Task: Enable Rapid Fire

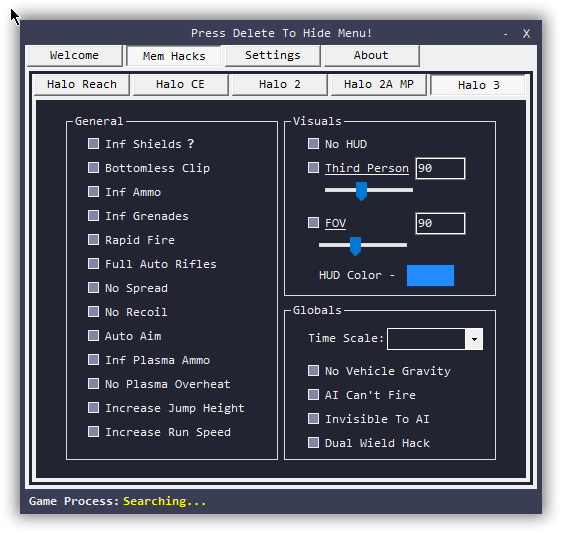Action: pyautogui.click(x=94, y=240)
